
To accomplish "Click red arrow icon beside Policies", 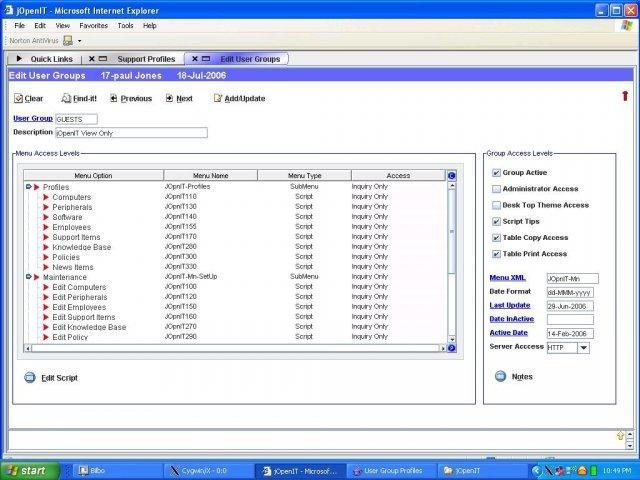I will pyautogui.click(x=46, y=257).
